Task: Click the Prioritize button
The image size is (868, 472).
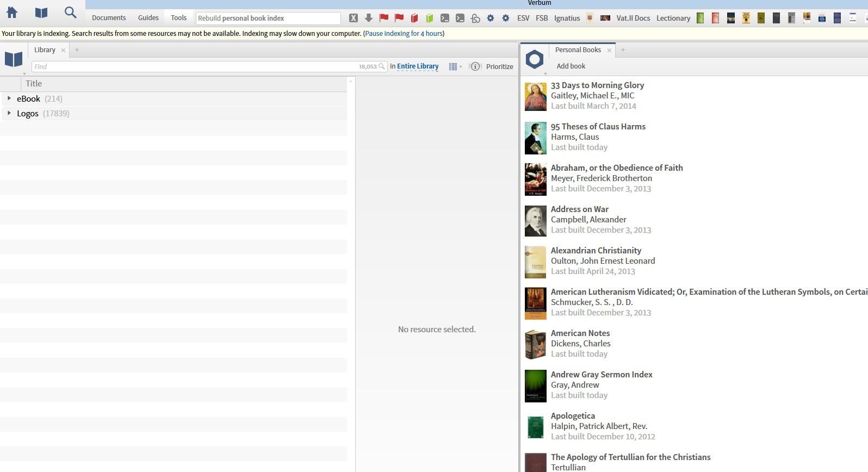Action: click(x=500, y=66)
